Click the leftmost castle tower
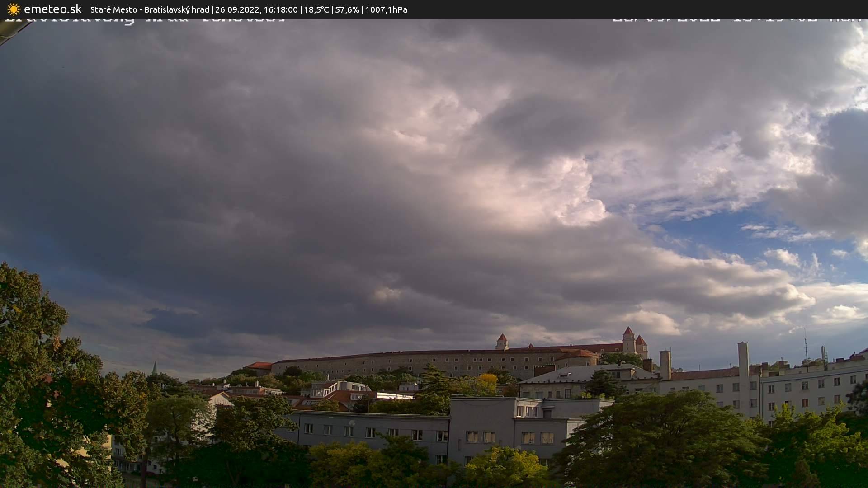The image size is (868, 488). pos(502,342)
